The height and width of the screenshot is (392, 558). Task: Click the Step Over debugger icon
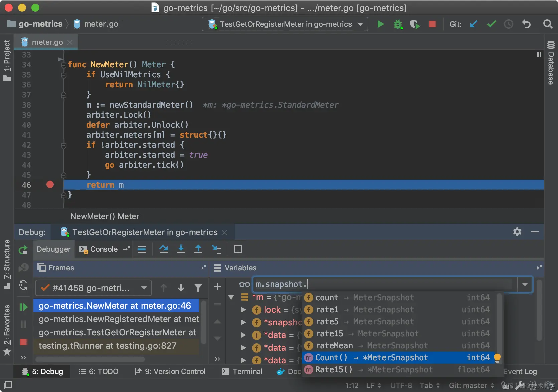pyautogui.click(x=163, y=249)
